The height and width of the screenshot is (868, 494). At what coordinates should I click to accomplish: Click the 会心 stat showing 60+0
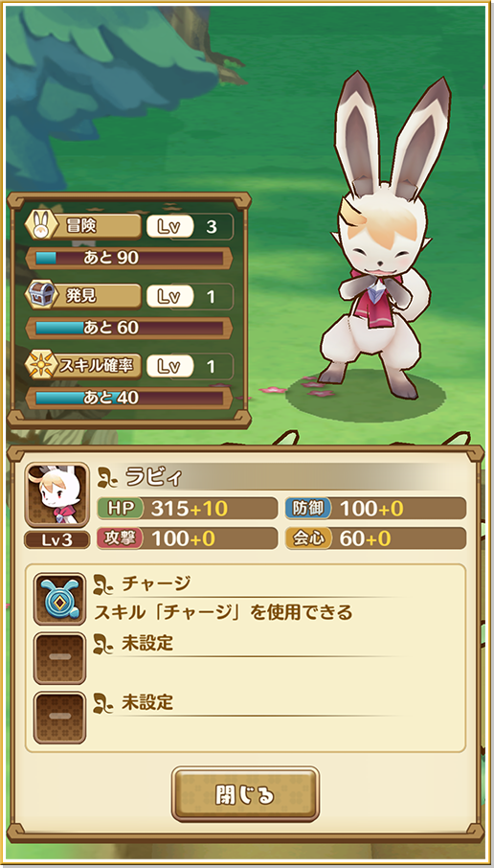[375, 538]
